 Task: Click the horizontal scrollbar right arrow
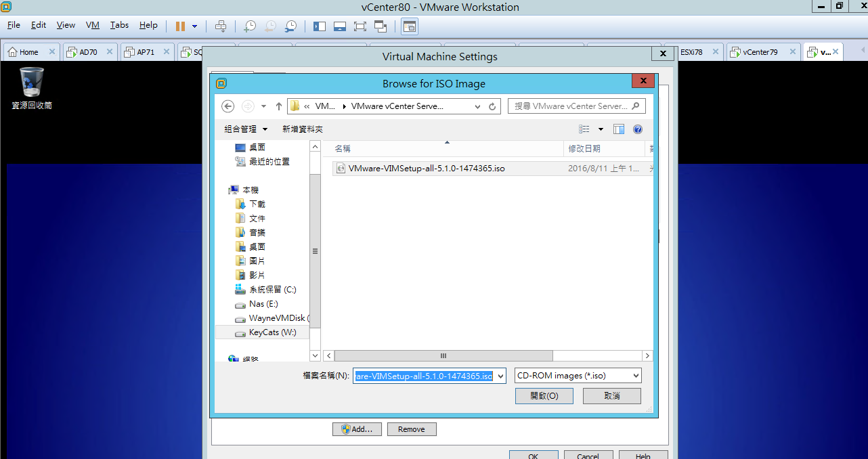(647, 355)
